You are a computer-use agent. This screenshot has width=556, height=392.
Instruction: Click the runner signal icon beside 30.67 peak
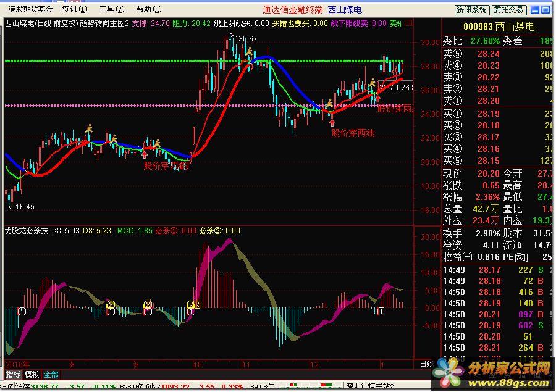[250, 51]
